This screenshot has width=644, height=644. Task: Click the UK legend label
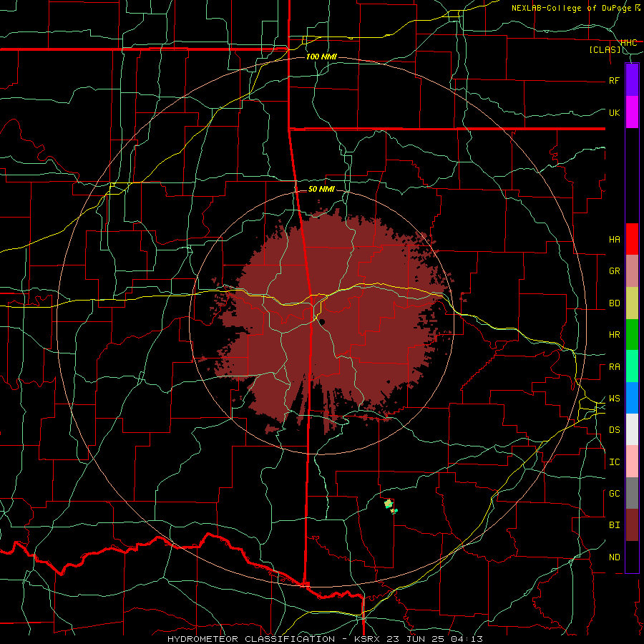tap(615, 112)
